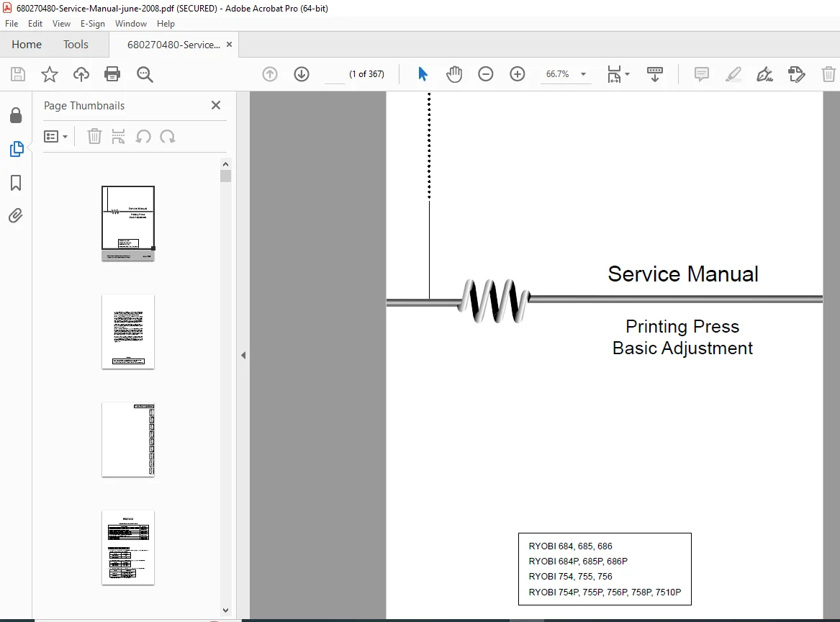Image resolution: width=840 pixels, height=622 pixels.
Task: Select the 680270480-Service document tab
Action: 173,45
